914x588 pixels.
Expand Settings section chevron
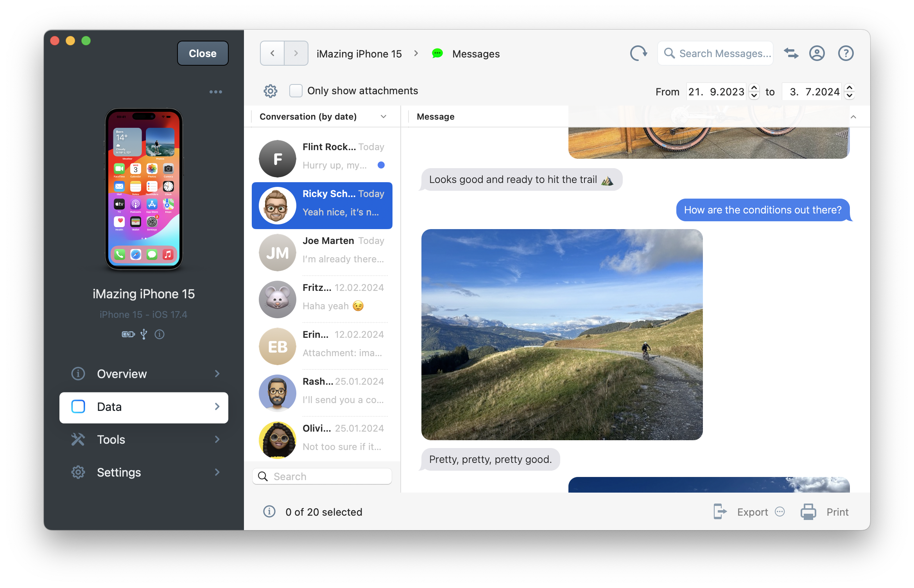[217, 472]
